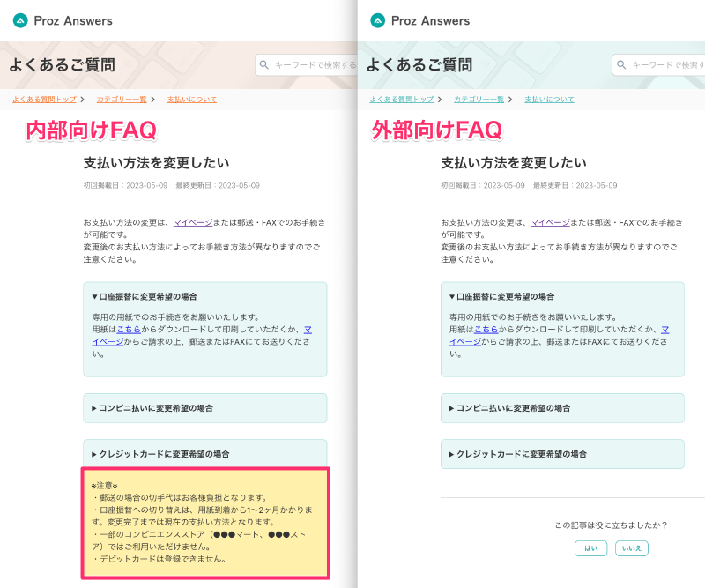Collapse 口座振替に変更希望の場合 in the external FAQ
This screenshot has width=705, height=588.
562,296
